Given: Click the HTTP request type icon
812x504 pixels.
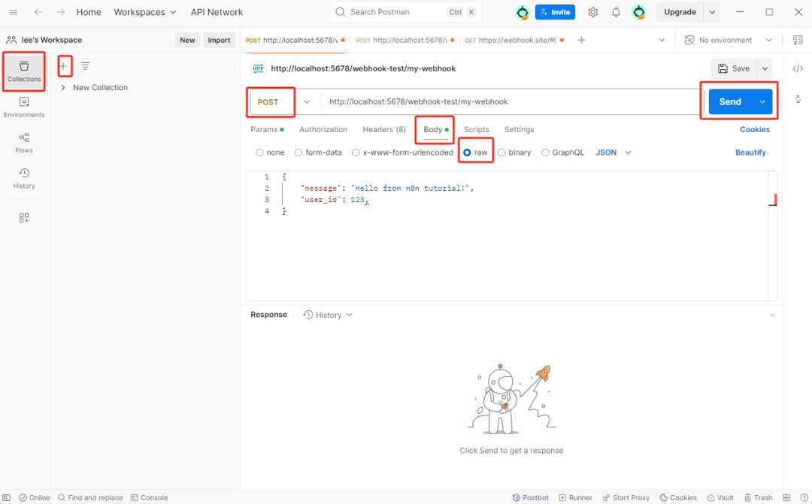Looking at the screenshot, I should click(x=258, y=68).
